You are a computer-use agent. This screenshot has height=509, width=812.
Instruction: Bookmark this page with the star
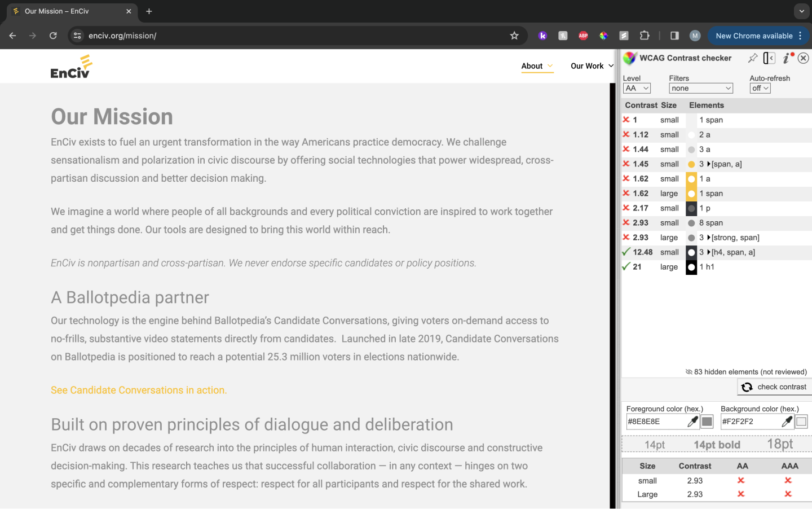coord(514,36)
